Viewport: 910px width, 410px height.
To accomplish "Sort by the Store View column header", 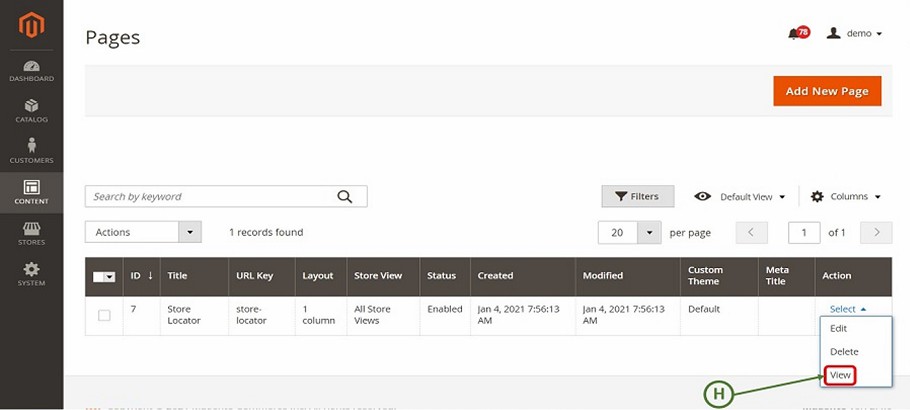I will tap(383, 276).
